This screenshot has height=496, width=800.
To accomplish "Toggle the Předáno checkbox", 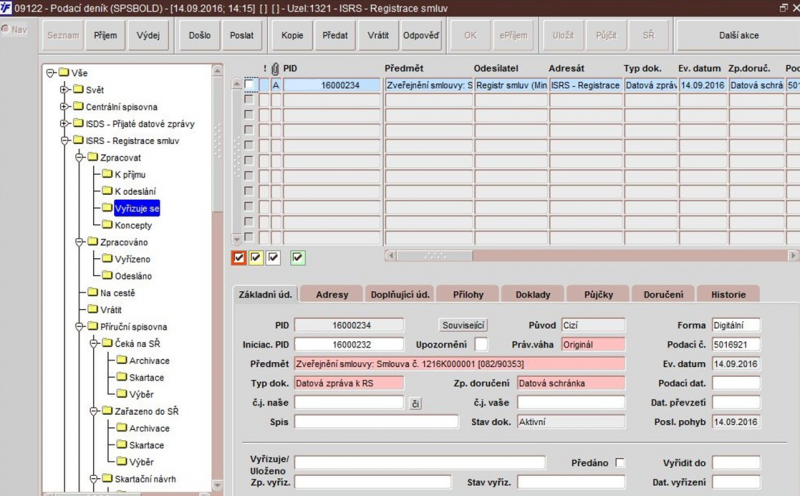I will pos(619,462).
